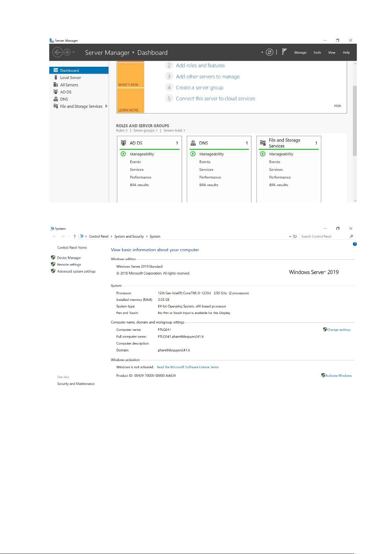Open the Tools menu

pyautogui.click(x=317, y=53)
